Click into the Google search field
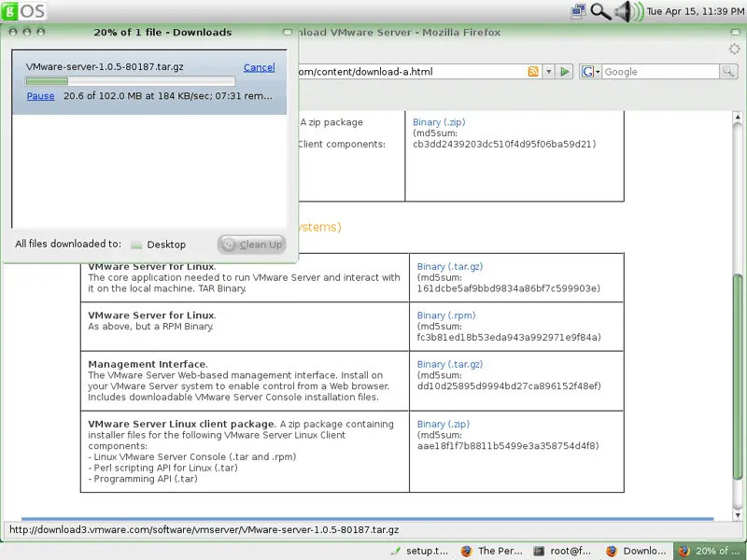This screenshot has width=747, height=560. [x=660, y=72]
